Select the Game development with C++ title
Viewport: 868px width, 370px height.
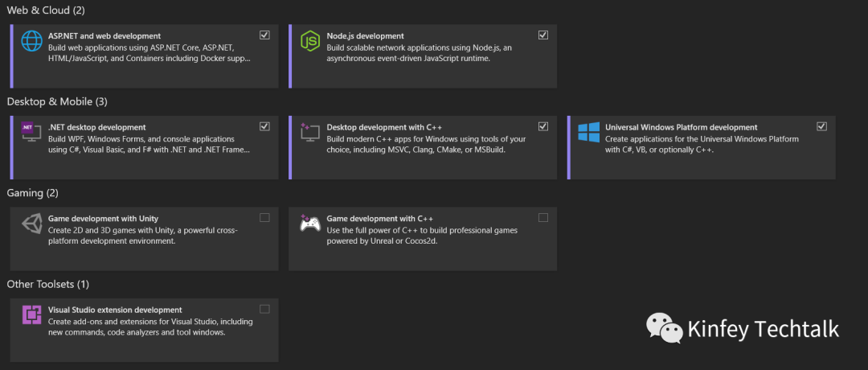tap(379, 219)
